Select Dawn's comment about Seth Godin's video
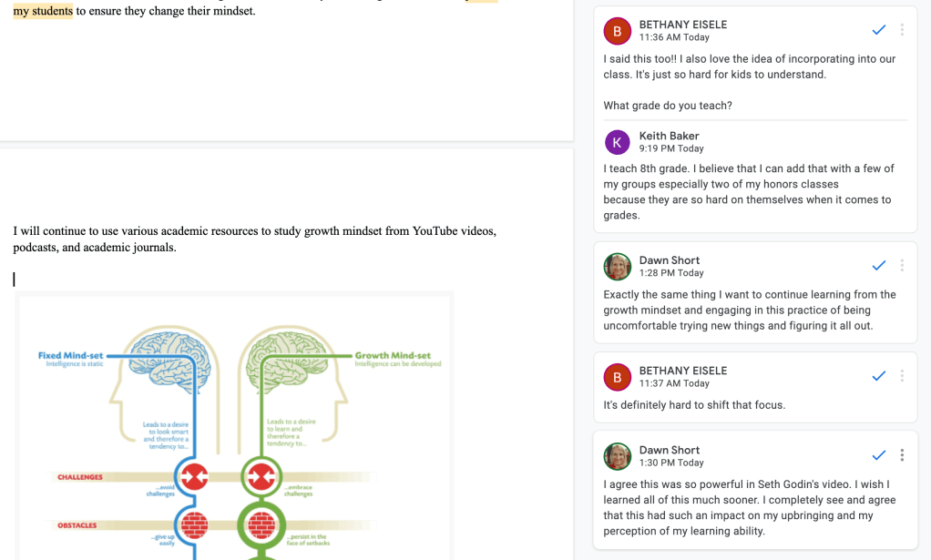This screenshot has width=931, height=560. (749, 507)
